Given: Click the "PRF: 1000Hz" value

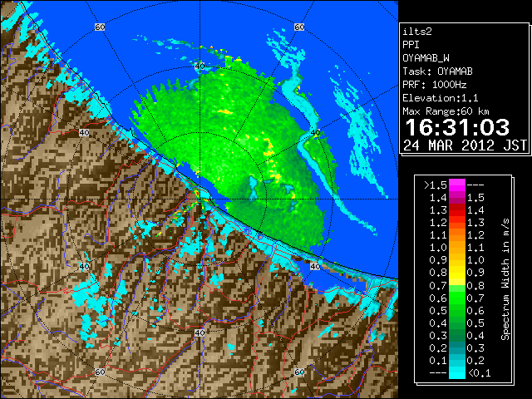Looking at the screenshot, I should coord(434,85).
